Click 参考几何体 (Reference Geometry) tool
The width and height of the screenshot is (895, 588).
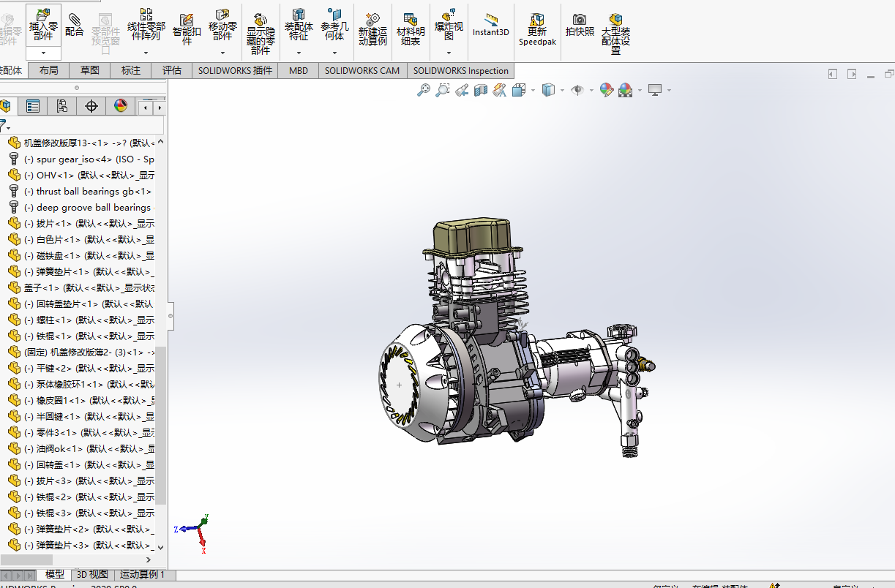(x=334, y=24)
